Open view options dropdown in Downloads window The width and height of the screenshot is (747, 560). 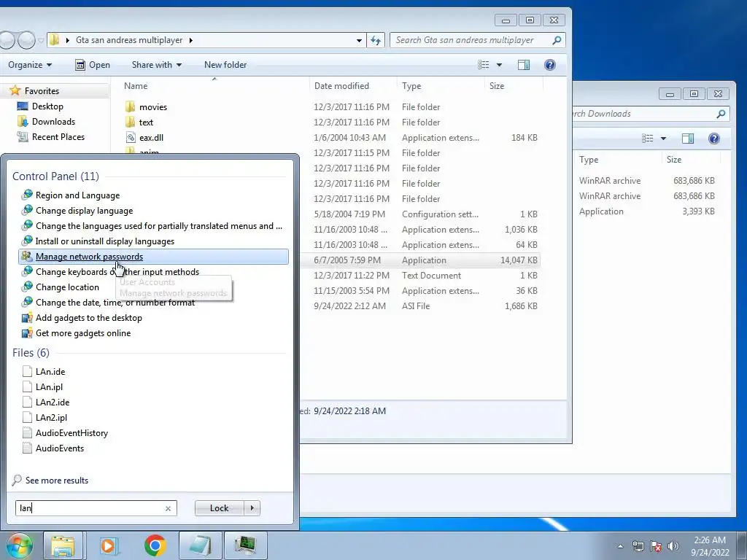[x=663, y=139]
